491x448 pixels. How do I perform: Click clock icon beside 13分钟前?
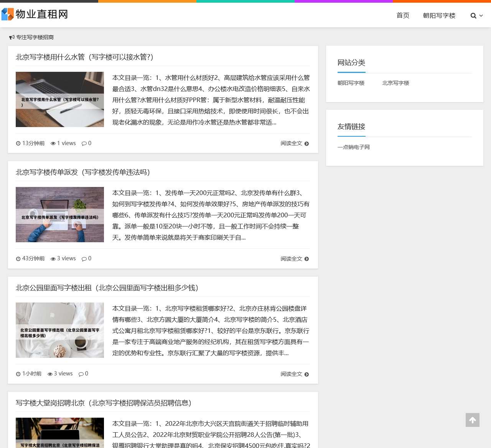click(x=18, y=144)
